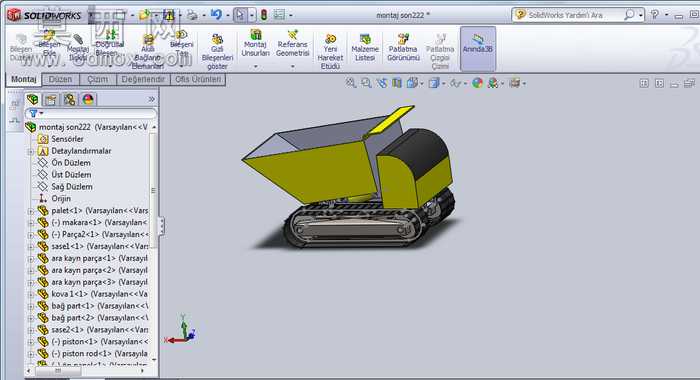This screenshot has height=380, width=700.
Task: Click the Bileşeni Taşı tool
Action: [x=181, y=44]
